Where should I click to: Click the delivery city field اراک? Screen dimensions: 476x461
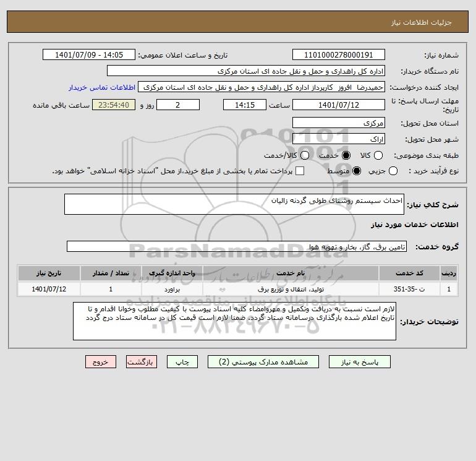(339, 139)
